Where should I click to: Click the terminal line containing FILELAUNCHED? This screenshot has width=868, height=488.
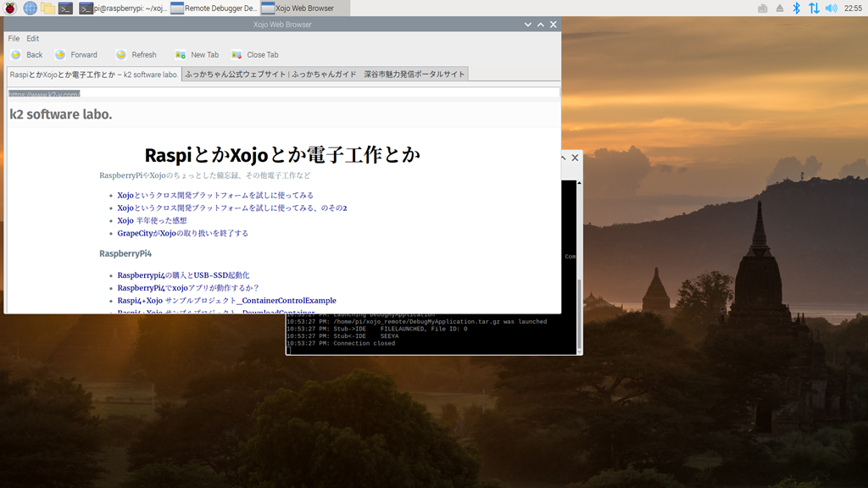click(376, 330)
